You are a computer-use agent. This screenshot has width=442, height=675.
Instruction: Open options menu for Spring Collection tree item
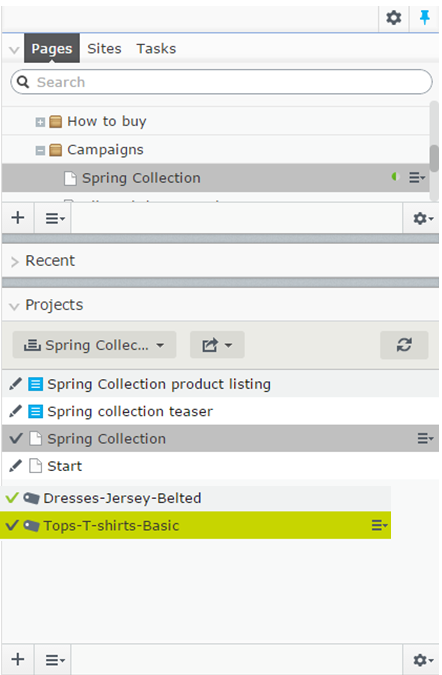click(417, 177)
